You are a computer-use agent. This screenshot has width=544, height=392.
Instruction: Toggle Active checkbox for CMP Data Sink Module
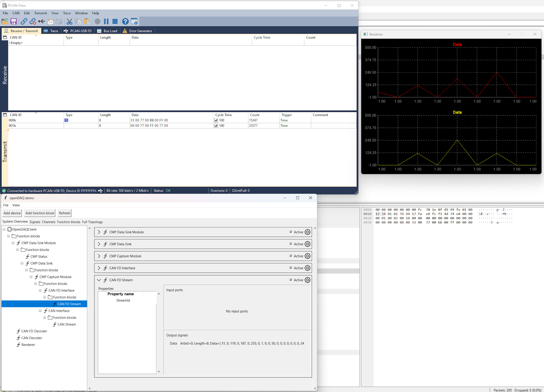291,232
